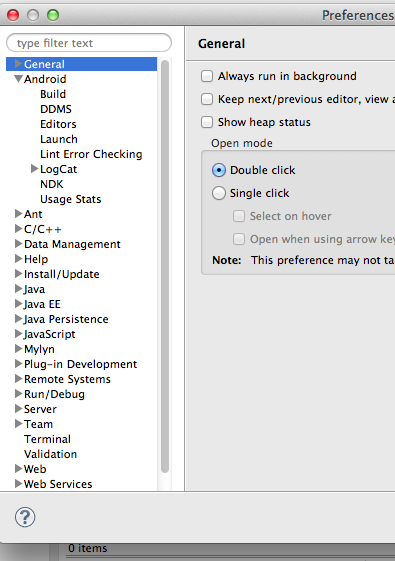Viewport: 395px width, 561px height.
Task: Open the Terminal preferences page
Action: 47,439
